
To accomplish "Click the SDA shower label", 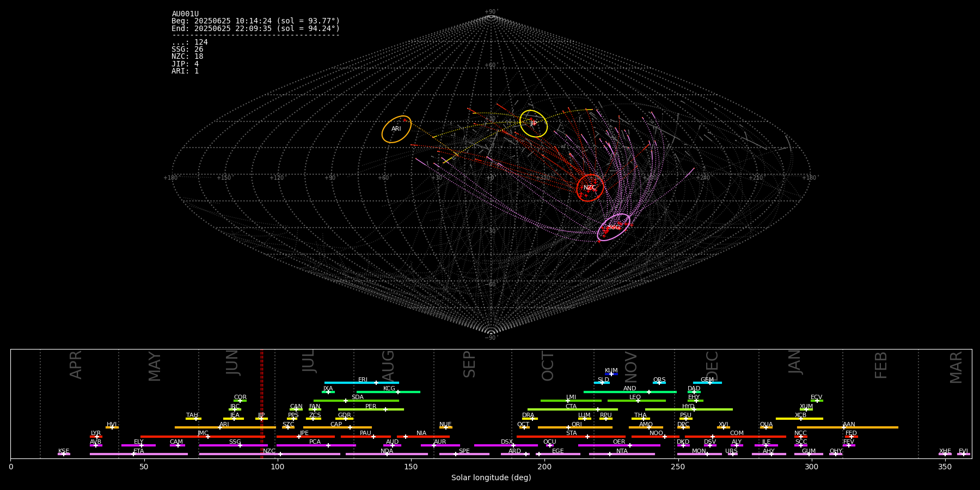I will click(358, 397).
